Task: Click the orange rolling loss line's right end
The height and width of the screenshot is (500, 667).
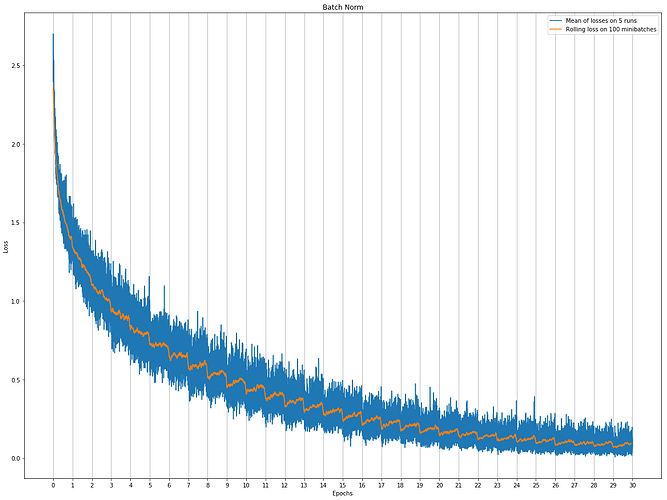Action: (631, 444)
